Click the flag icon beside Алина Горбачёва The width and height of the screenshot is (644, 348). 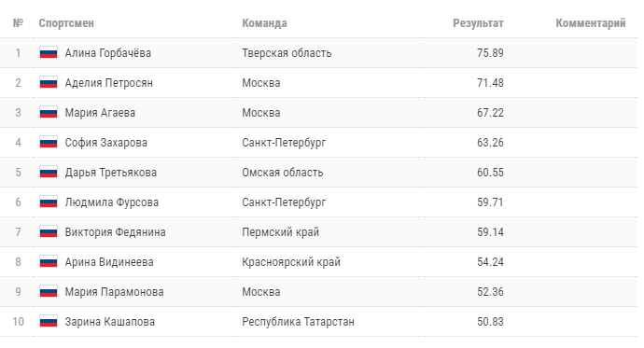coord(49,52)
